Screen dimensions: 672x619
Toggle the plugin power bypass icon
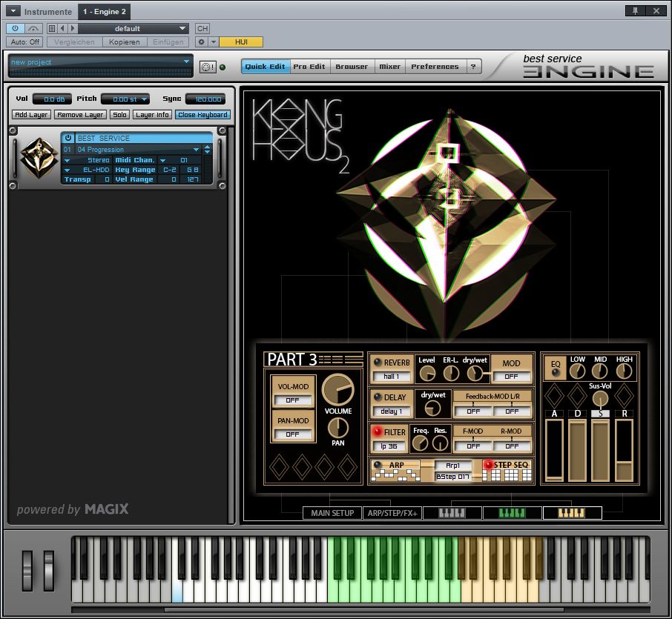tap(15, 28)
